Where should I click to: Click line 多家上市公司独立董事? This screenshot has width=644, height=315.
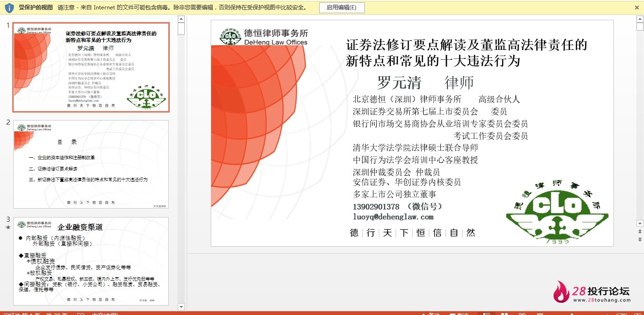(395, 194)
